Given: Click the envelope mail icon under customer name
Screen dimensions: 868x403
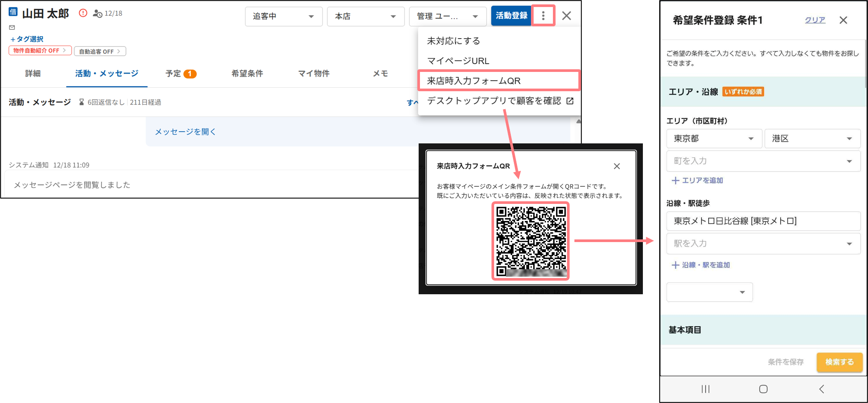Looking at the screenshot, I should [12, 27].
